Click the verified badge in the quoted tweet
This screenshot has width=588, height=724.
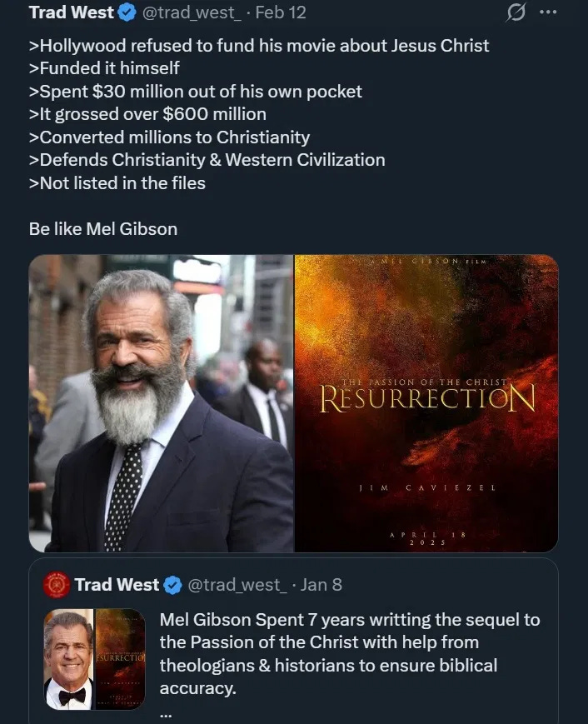click(172, 585)
